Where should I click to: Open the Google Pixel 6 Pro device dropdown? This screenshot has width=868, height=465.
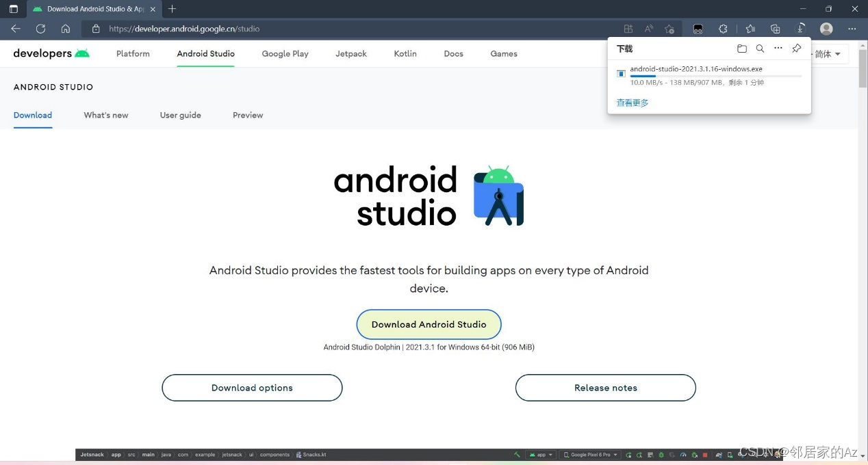(589, 455)
